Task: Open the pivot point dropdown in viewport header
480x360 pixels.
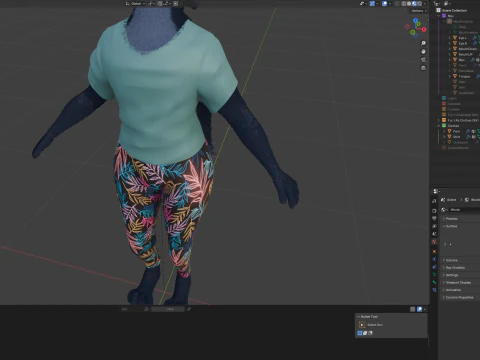Action: click(152, 4)
